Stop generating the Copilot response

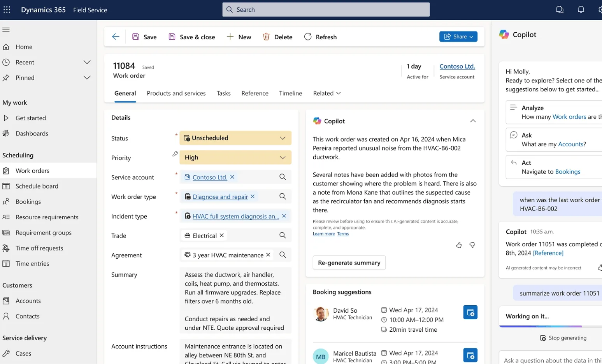click(x=563, y=338)
